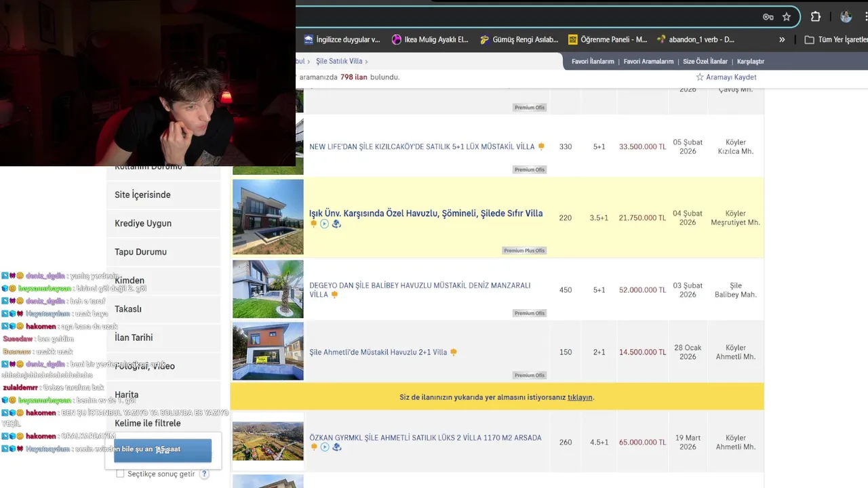Open the abandon_1 verb bookmark

pos(696,39)
